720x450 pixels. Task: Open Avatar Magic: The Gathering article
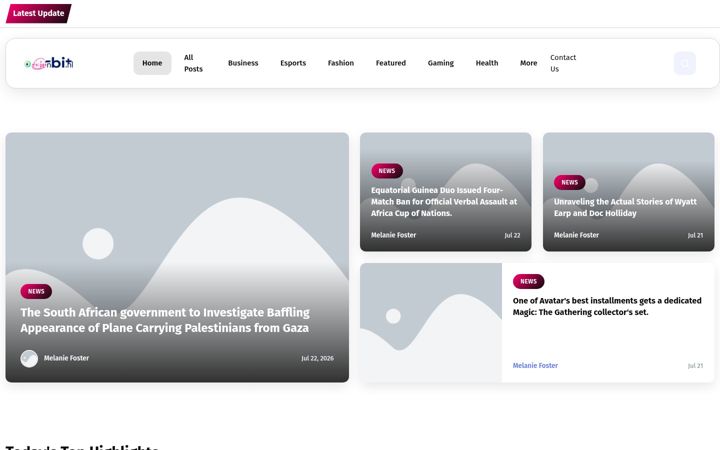coord(607,306)
